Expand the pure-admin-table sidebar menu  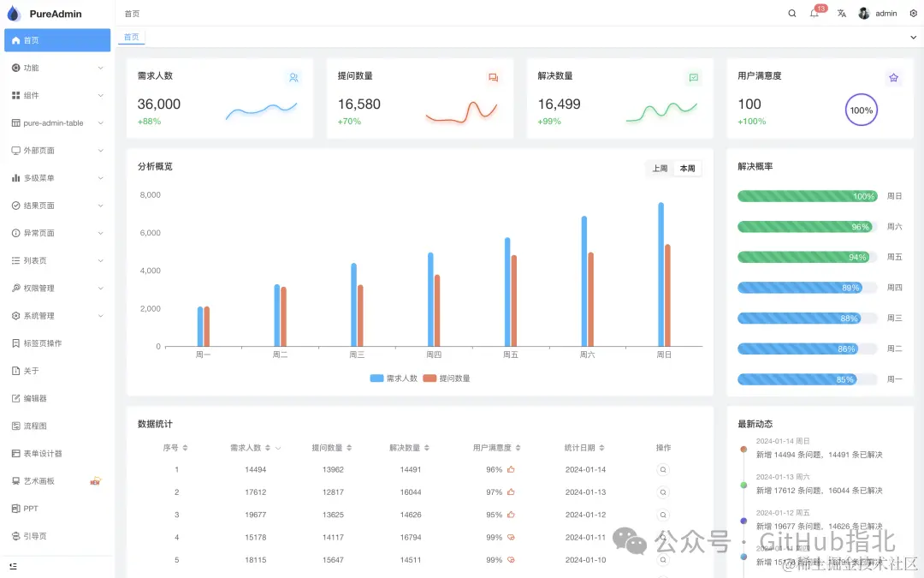click(x=57, y=123)
